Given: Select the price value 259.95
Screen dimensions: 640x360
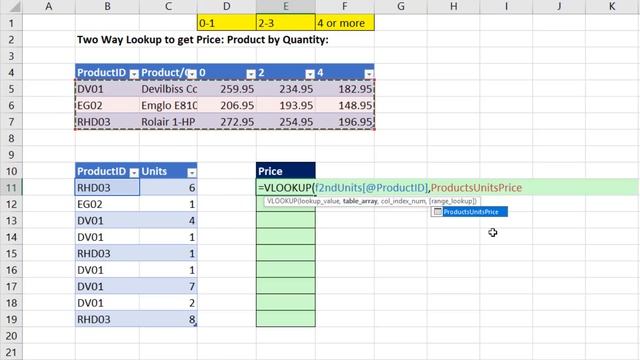Looking at the screenshot, I should (227, 89).
